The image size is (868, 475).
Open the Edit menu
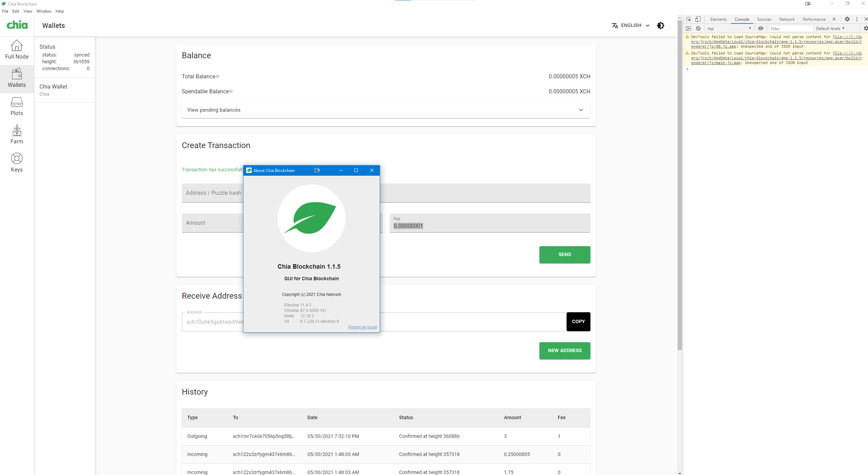click(x=16, y=11)
